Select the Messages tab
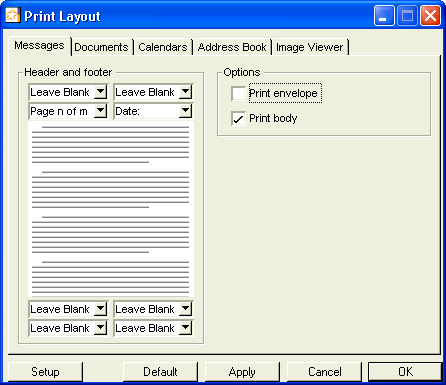Screen dimensions: 446x385 pos(39,46)
